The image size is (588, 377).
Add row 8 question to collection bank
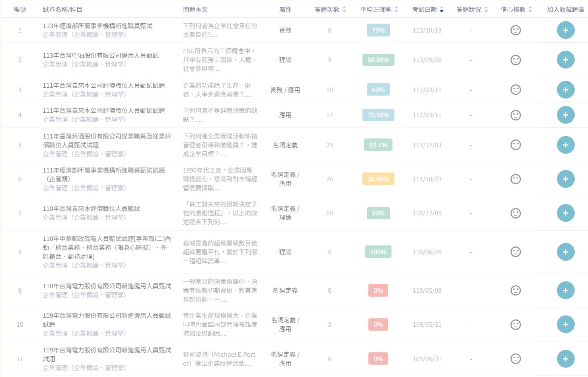565,252
